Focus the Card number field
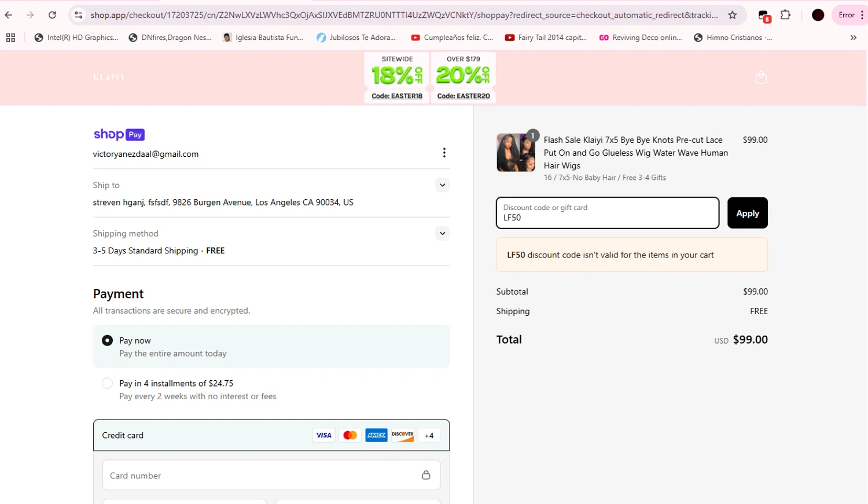 point(271,475)
